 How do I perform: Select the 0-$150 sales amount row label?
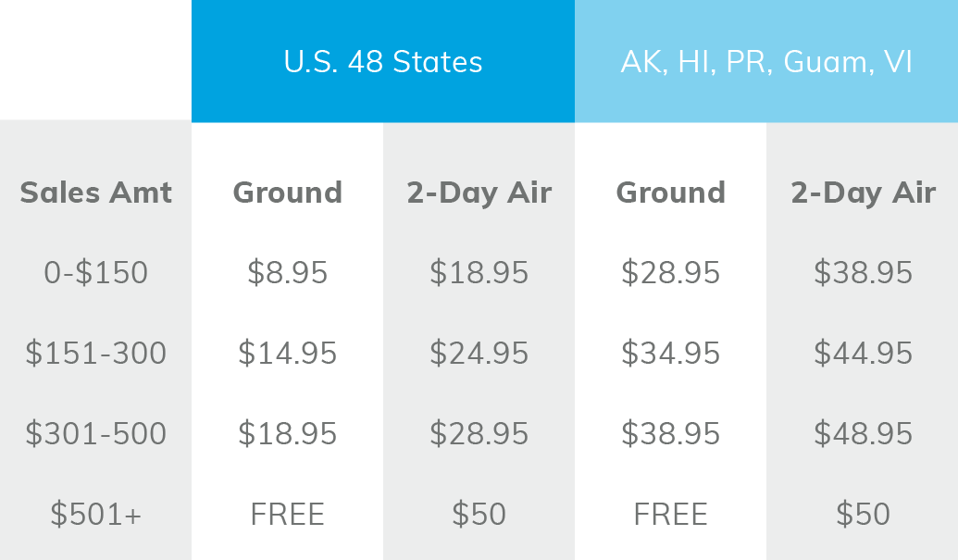[x=96, y=273]
